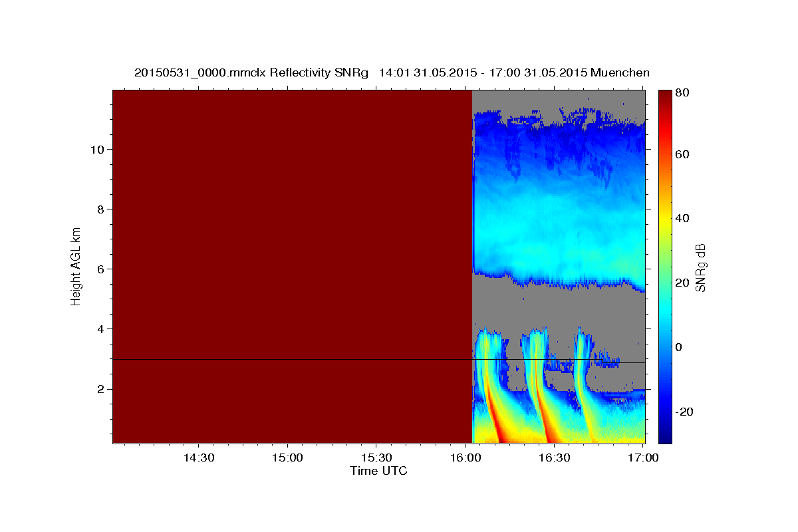Click the 'SNRg dB' colorbar label
The width and height of the screenshot is (798, 532).
[x=700, y=267]
